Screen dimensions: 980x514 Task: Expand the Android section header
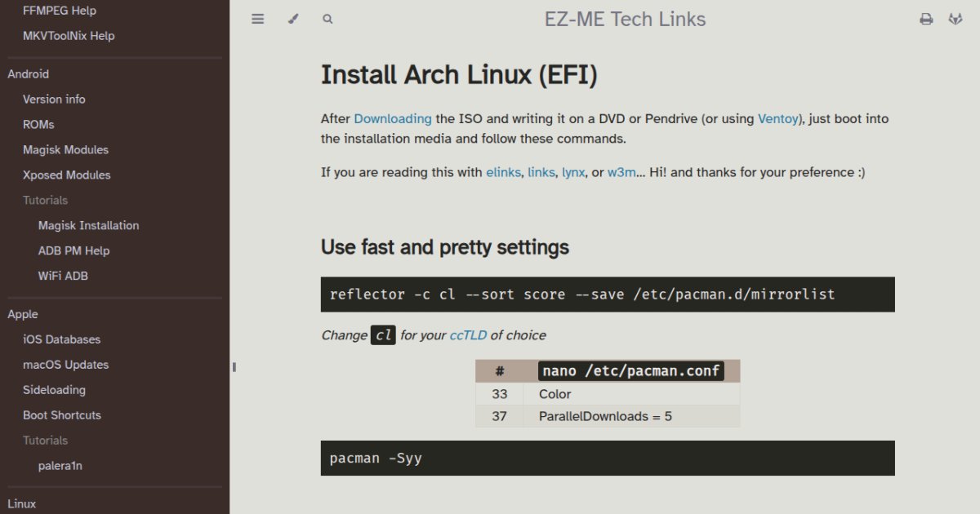(28, 73)
